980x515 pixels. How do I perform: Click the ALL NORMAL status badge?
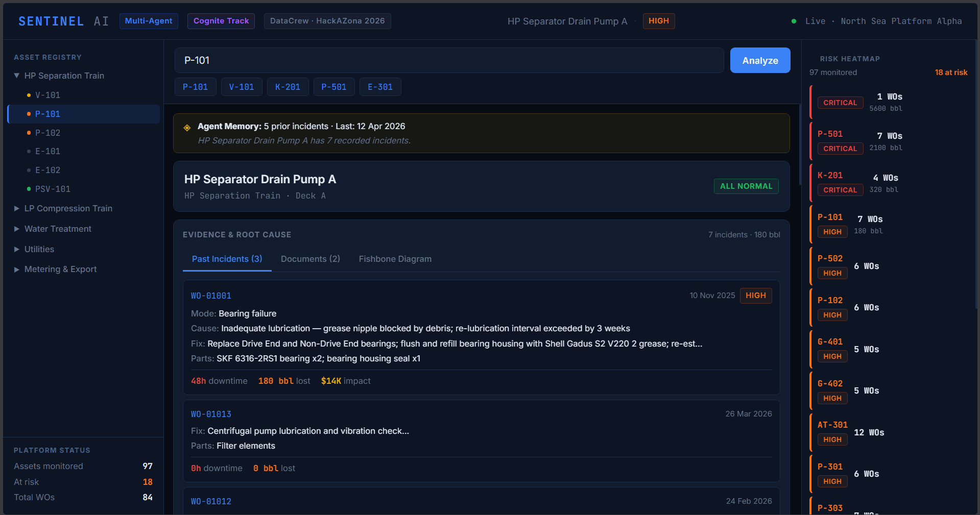pos(746,186)
